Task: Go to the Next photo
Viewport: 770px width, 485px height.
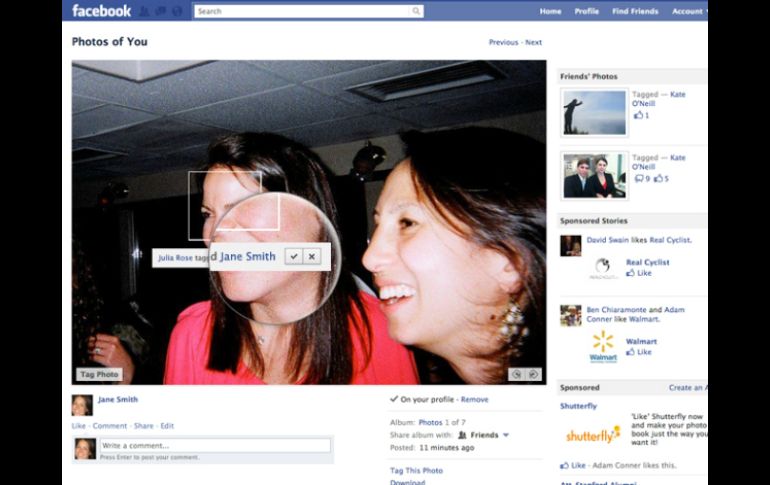Action: [x=534, y=42]
